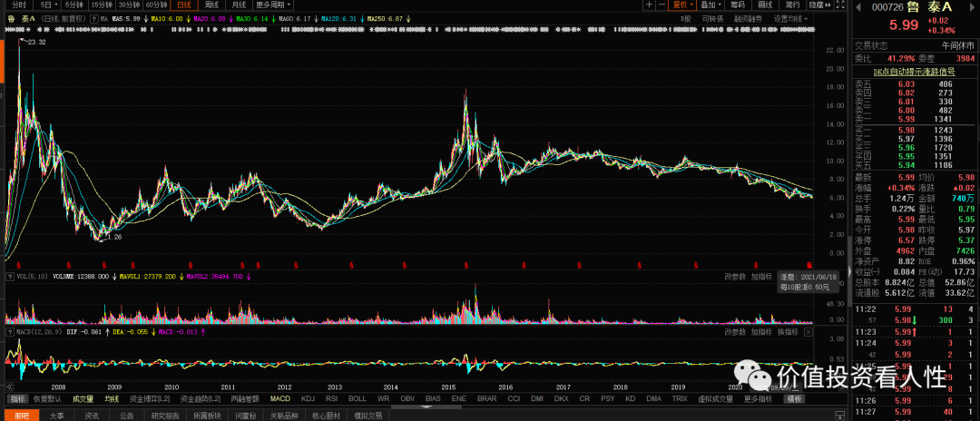Click 可转债 link
980x421 pixels.
(x=712, y=19)
